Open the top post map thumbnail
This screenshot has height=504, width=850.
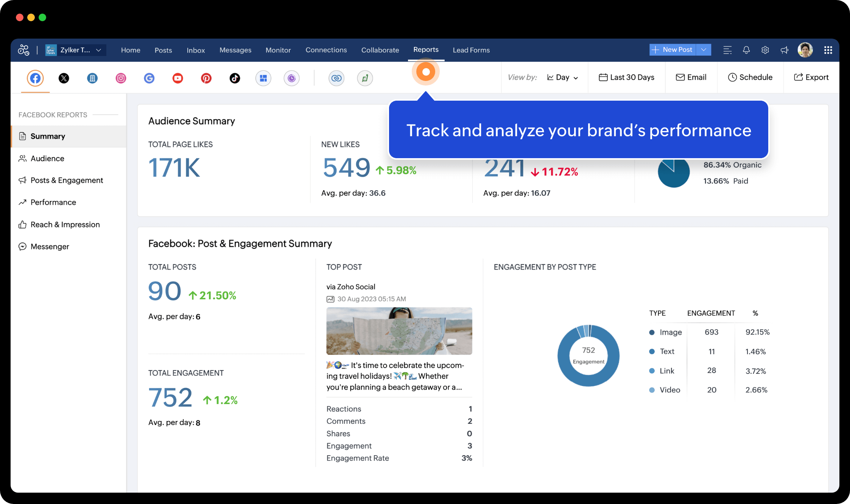(x=399, y=331)
